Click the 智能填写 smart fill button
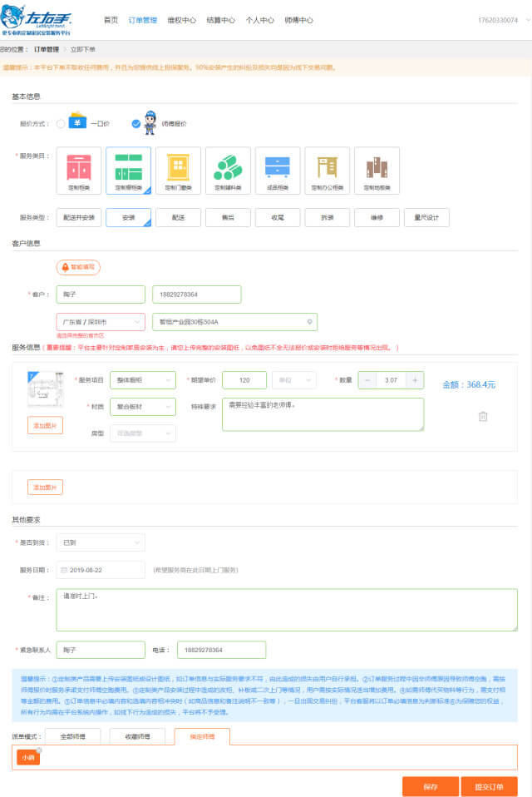The width and height of the screenshot is (532, 797). 78,267
